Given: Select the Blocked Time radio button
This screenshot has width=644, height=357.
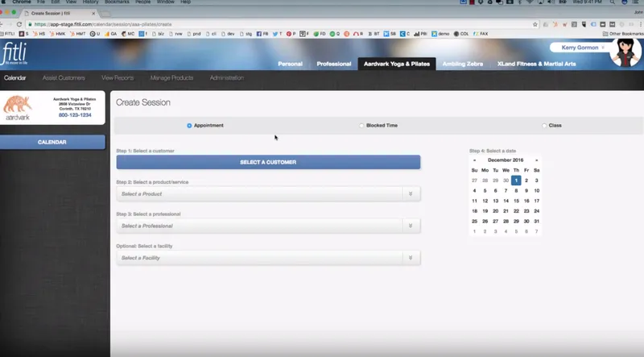Looking at the screenshot, I should pos(361,126).
